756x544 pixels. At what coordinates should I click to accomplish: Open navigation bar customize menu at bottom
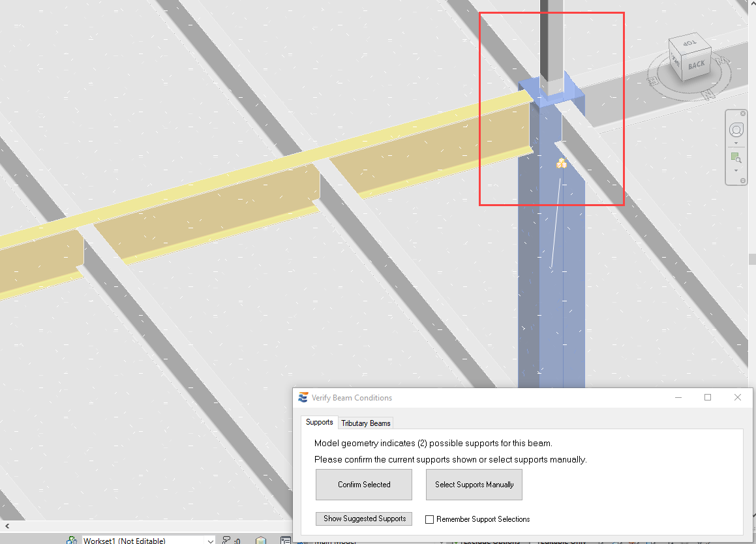tap(743, 181)
